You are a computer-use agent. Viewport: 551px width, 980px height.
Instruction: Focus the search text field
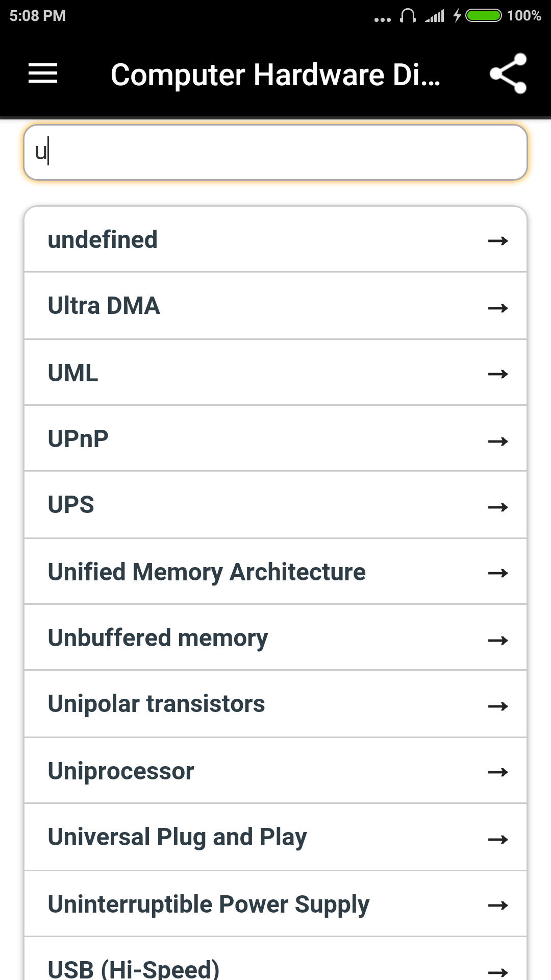[275, 153]
